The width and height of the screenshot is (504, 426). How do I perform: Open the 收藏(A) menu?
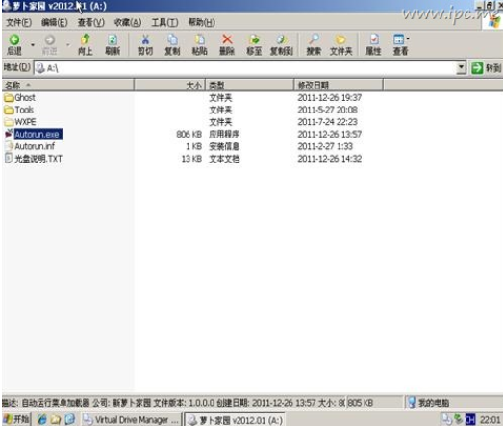point(128,22)
